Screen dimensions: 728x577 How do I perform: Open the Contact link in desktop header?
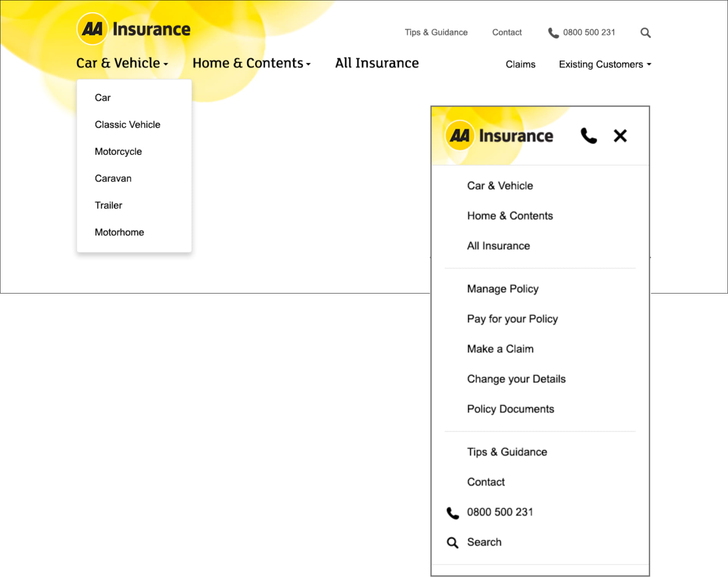pyautogui.click(x=507, y=32)
